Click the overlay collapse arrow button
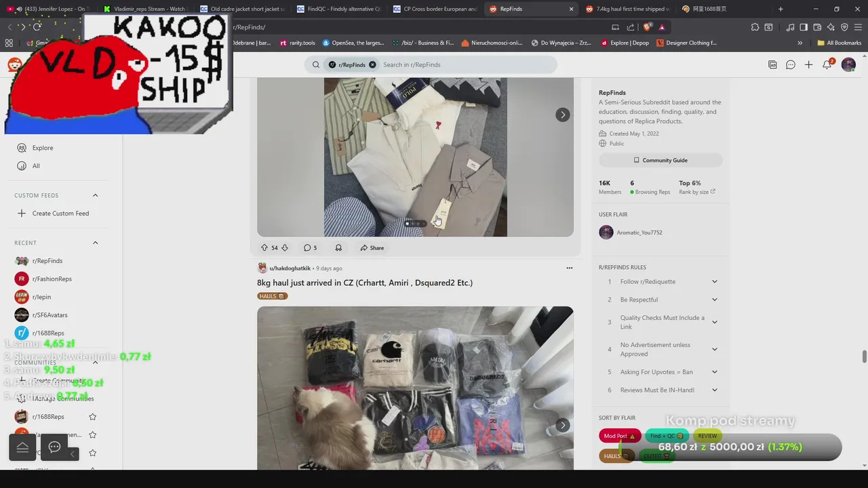This screenshot has height=488, width=868. click(x=73, y=453)
